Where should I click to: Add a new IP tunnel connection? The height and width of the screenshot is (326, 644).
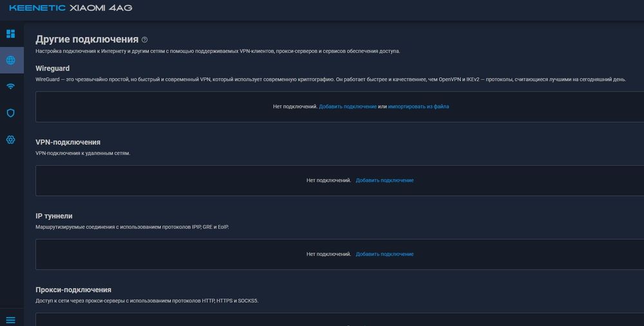point(384,254)
